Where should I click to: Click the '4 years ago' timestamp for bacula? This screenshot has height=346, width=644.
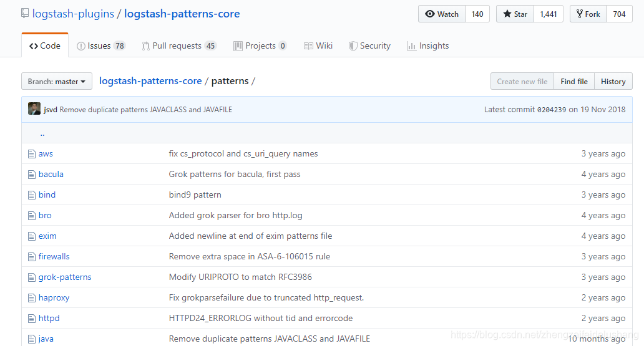pos(603,175)
